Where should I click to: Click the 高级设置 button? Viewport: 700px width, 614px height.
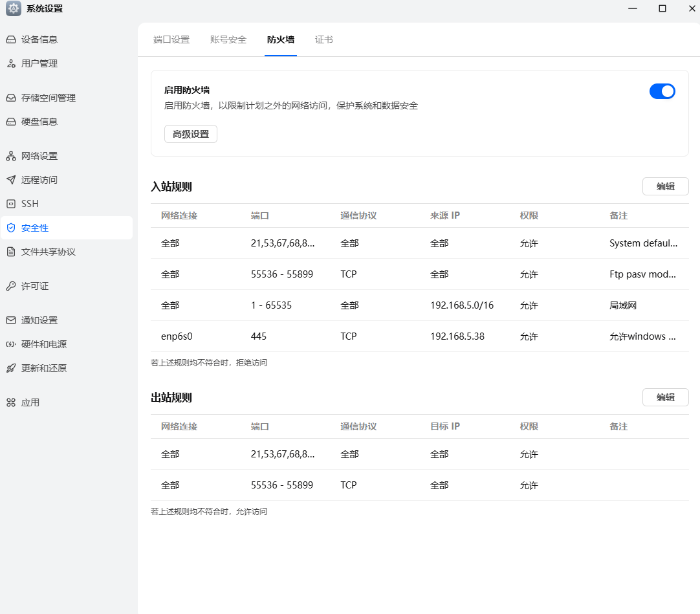pos(191,134)
